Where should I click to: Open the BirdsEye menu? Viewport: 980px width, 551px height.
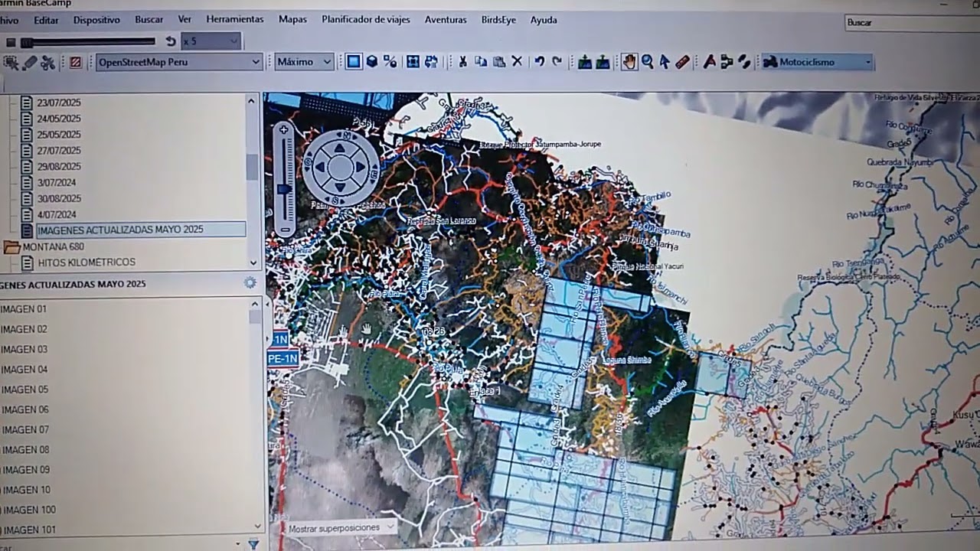point(498,20)
